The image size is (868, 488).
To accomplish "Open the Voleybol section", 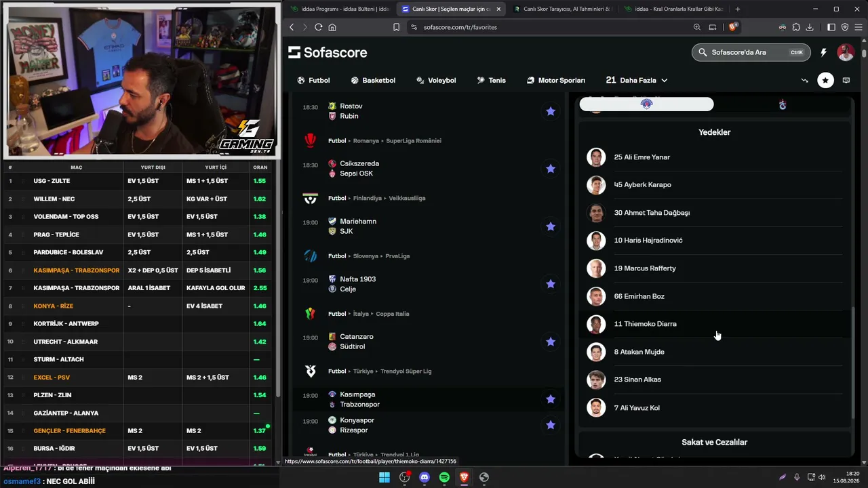I will pos(436,80).
